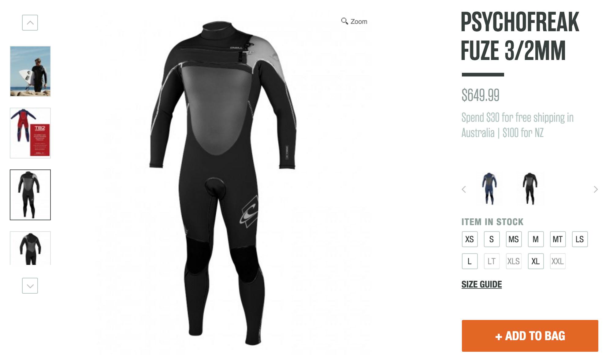View black front wetsuit thumbnail
The width and height of the screenshot is (613, 364).
tap(30, 195)
